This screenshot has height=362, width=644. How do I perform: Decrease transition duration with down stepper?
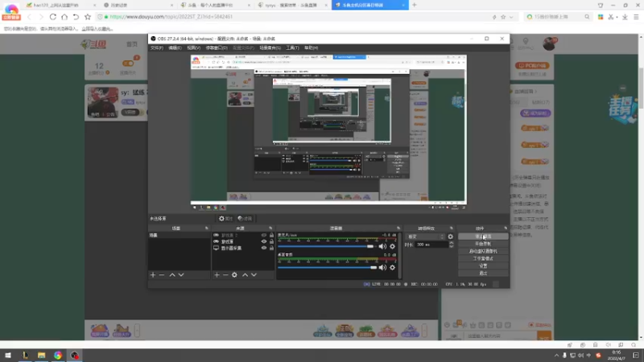[452, 246]
